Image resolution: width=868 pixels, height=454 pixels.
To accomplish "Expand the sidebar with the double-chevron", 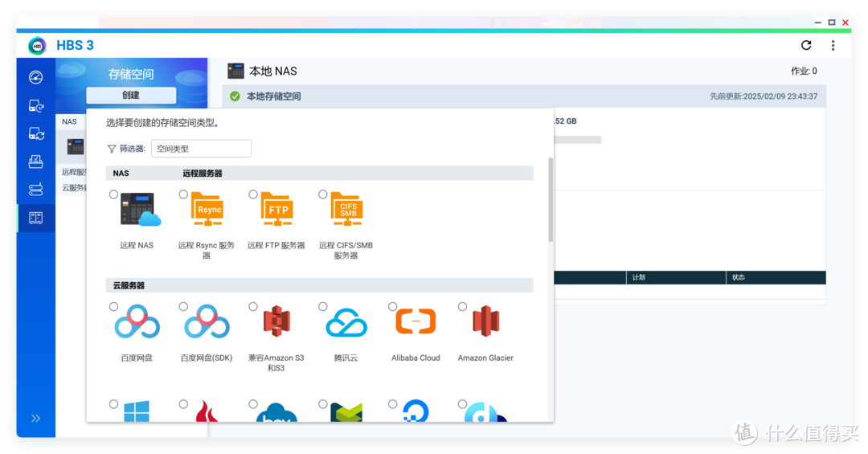I will click(35, 419).
